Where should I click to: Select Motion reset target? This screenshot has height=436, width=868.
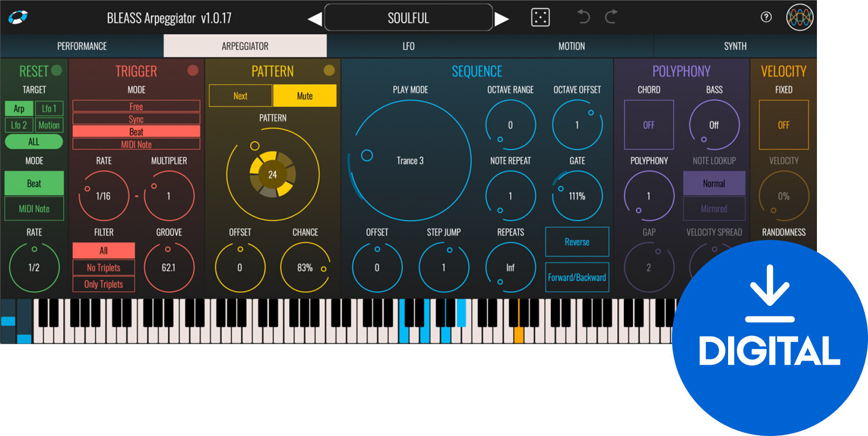(x=49, y=125)
